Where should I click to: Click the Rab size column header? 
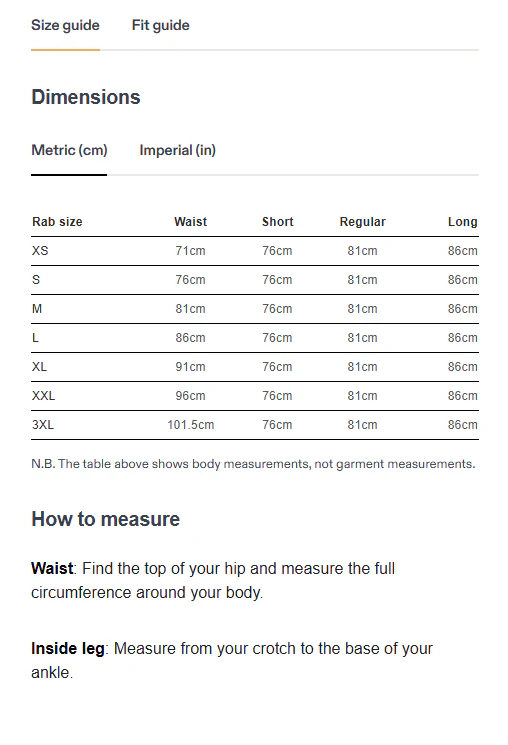[57, 222]
